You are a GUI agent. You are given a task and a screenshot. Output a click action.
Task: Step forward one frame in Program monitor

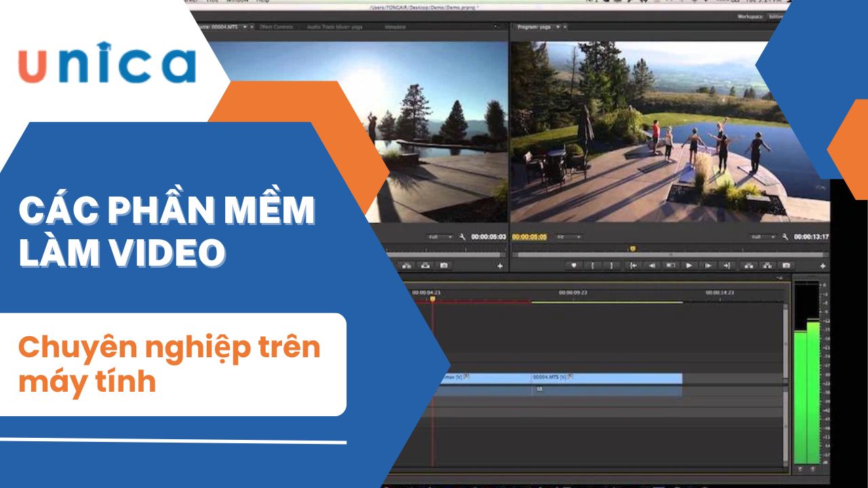coord(707,266)
